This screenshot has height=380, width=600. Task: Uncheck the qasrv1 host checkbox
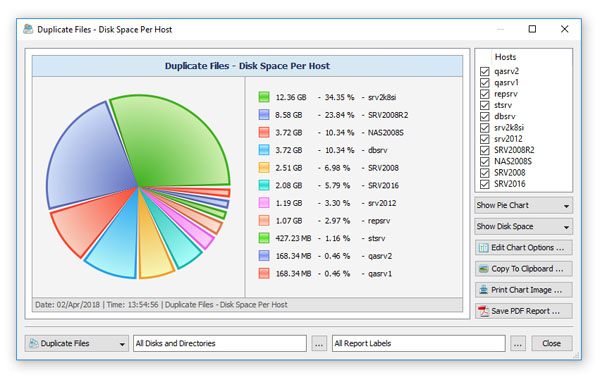(x=484, y=83)
